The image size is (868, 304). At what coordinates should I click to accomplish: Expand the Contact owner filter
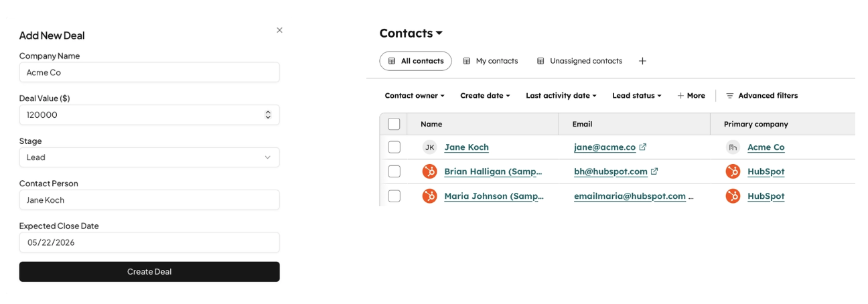pyautogui.click(x=415, y=96)
